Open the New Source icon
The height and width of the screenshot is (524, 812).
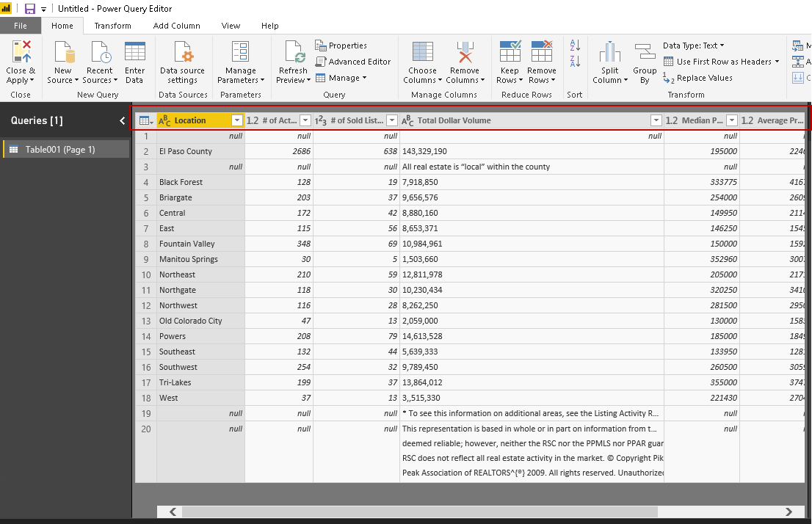(x=63, y=54)
